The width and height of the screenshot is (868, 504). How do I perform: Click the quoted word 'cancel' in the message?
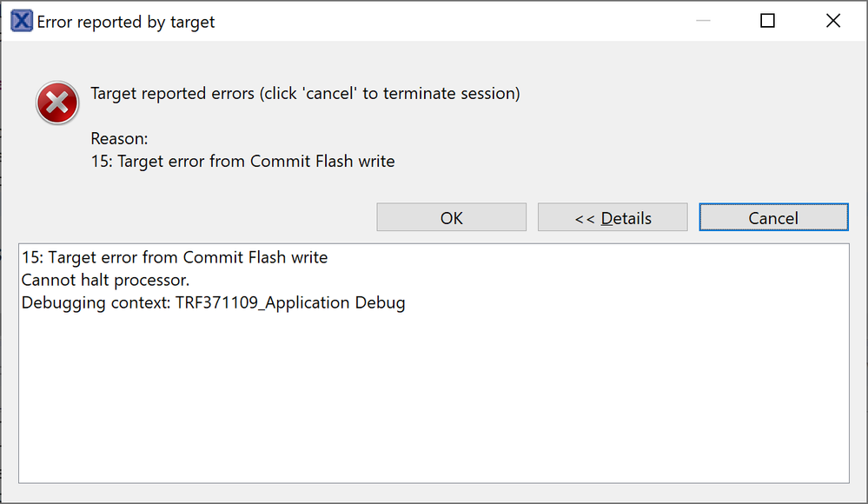pos(328,94)
